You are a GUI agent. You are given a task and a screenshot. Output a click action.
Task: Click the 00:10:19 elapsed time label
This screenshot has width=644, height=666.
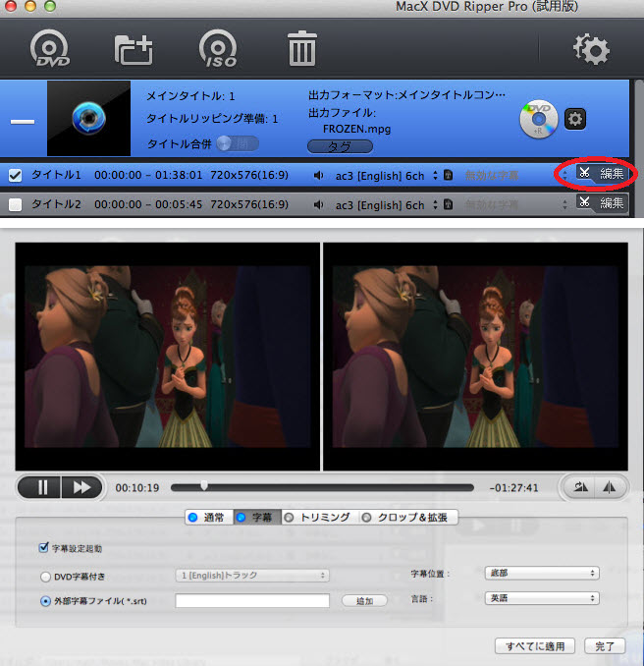[137, 488]
